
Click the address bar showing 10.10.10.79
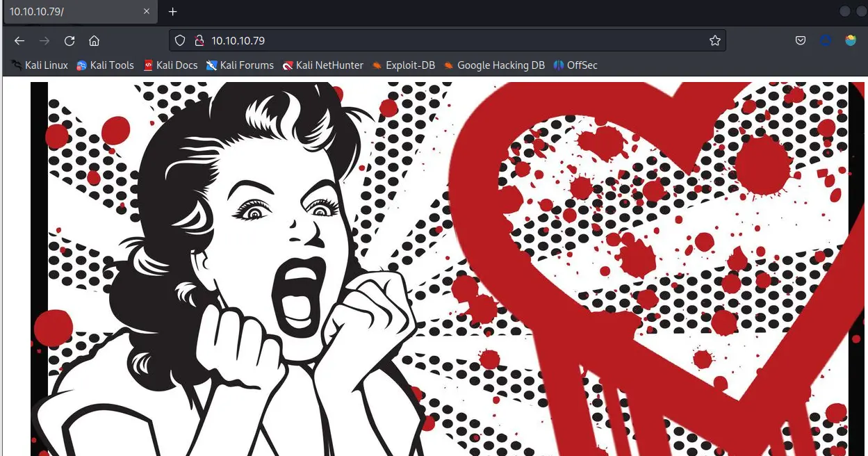click(x=448, y=41)
